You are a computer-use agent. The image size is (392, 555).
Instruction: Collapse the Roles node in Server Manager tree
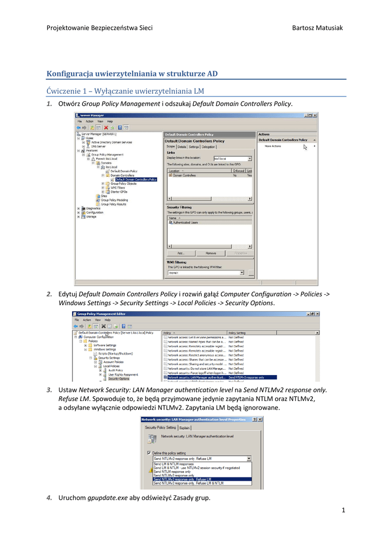(x=79, y=138)
